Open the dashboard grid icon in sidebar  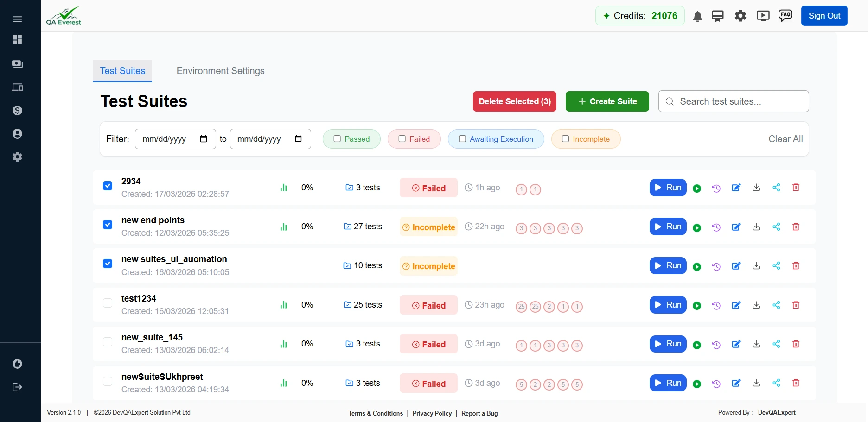pyautogui.click(x=17, y=39)
